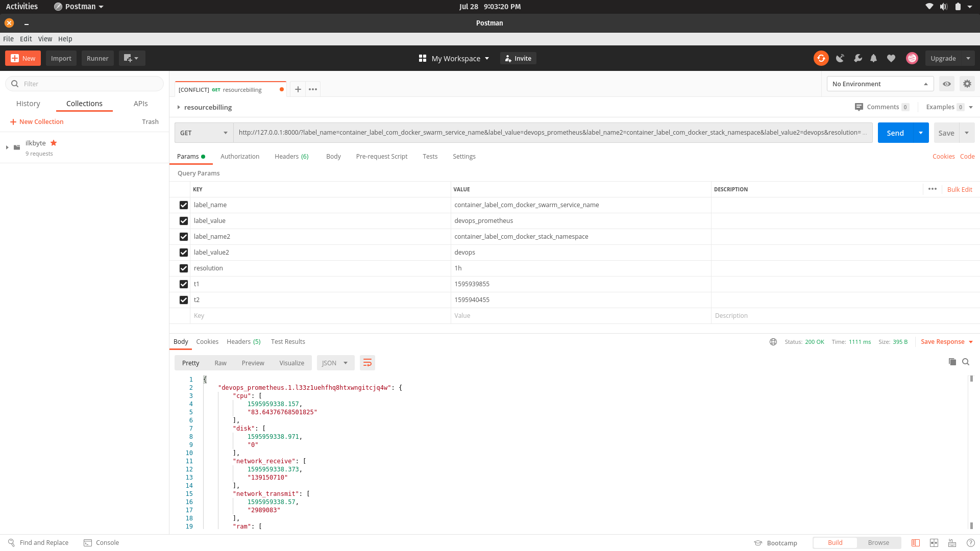Open the No Environment dropdown
980x551 pixels.
pos(879,84)
